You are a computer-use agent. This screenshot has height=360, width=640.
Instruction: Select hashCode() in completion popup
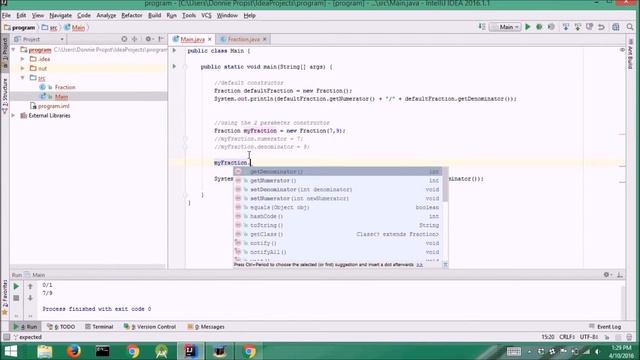point(337,216)
